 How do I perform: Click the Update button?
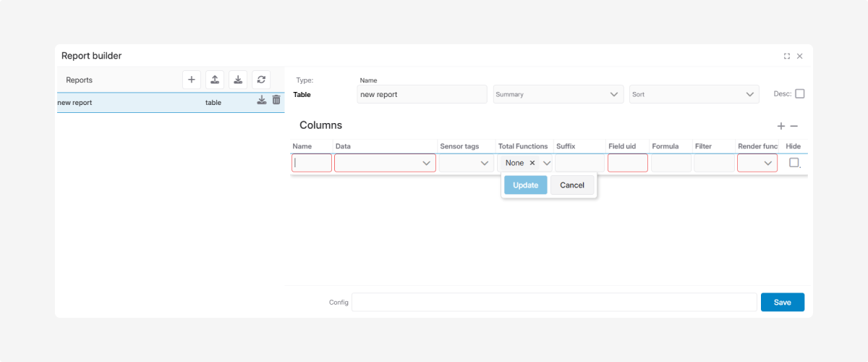[525, 185]
